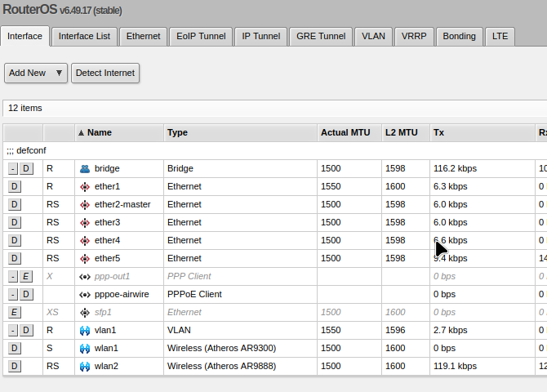Click the ';;; defconf' comment row
547x392 pixels.
click(x=275, y=151)
